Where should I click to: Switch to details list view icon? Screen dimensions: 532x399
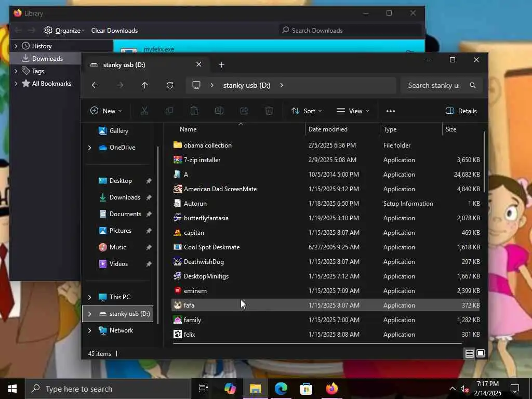pos(470,353)
